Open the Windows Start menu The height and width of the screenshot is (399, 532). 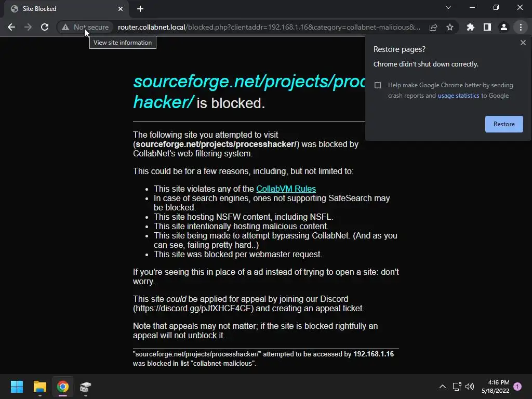click(x=17, y=387)
